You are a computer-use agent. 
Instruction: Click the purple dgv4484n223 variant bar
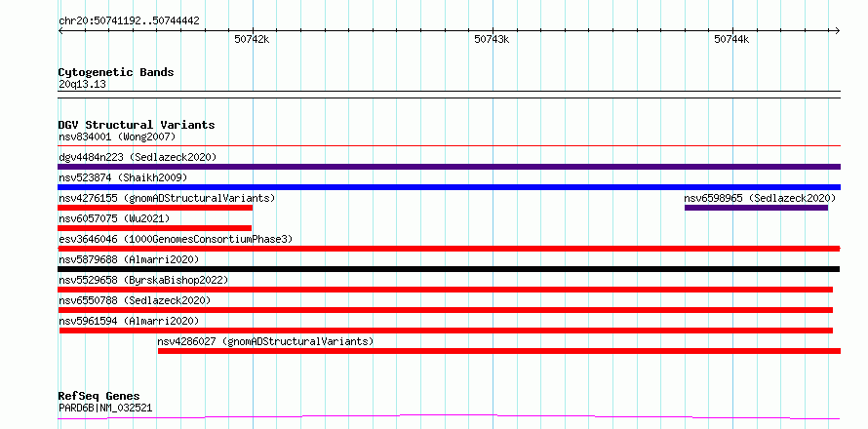(x=449, y=167)
